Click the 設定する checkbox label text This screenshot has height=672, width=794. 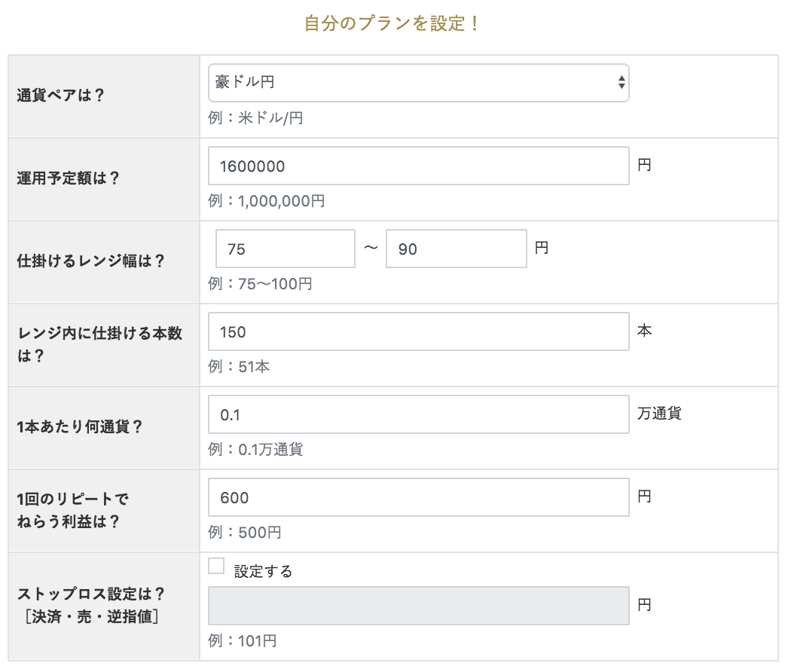click(264, 572)
